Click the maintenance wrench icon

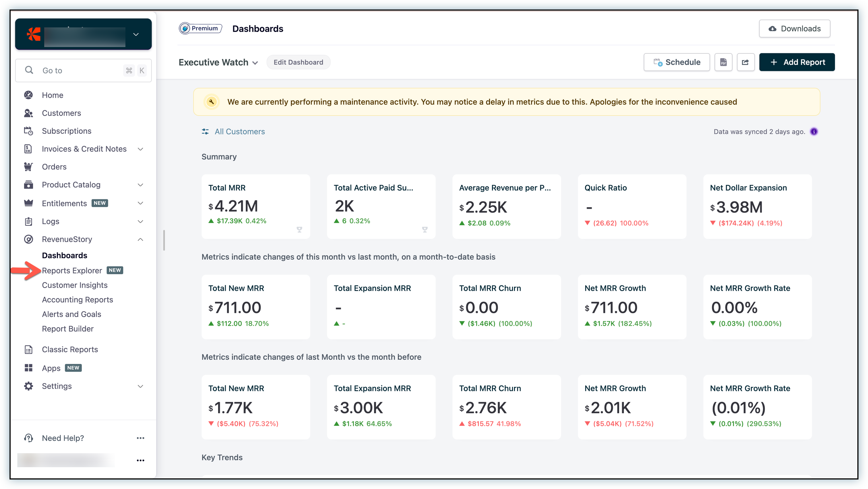point(211,102)
